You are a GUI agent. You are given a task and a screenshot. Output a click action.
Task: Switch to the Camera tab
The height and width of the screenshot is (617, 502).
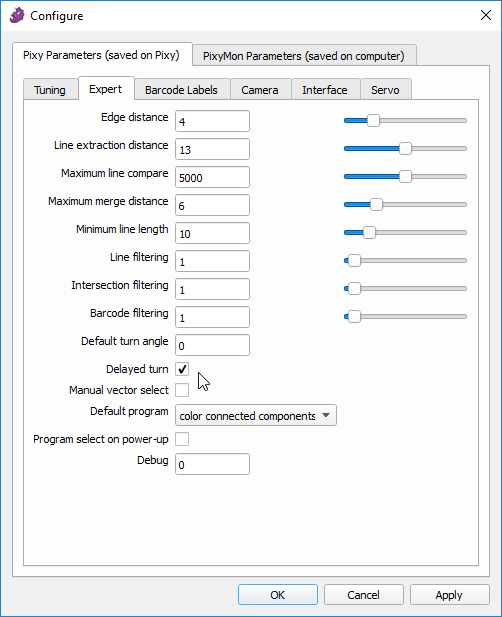coord(260,90)
